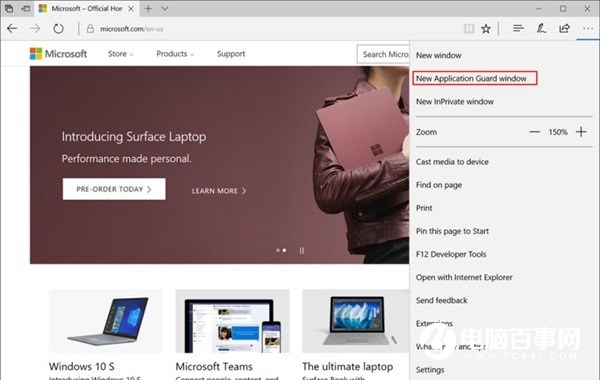Open the Support link
Viewport: 600px width, 380px height.
coord(231,54)
